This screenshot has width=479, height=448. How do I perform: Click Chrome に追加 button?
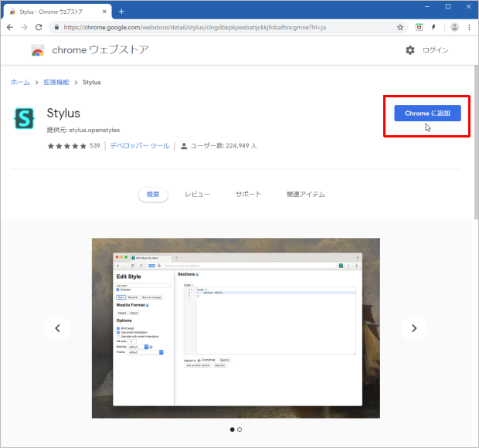427,114
